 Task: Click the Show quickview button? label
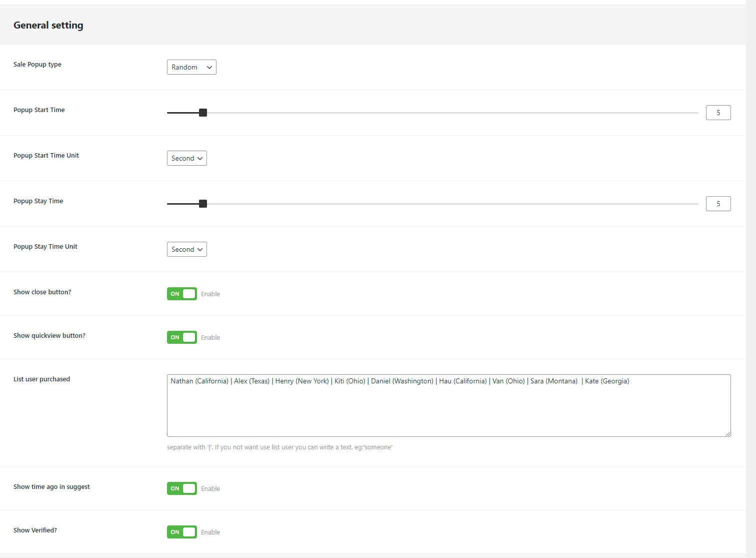[x=49, y=336]
